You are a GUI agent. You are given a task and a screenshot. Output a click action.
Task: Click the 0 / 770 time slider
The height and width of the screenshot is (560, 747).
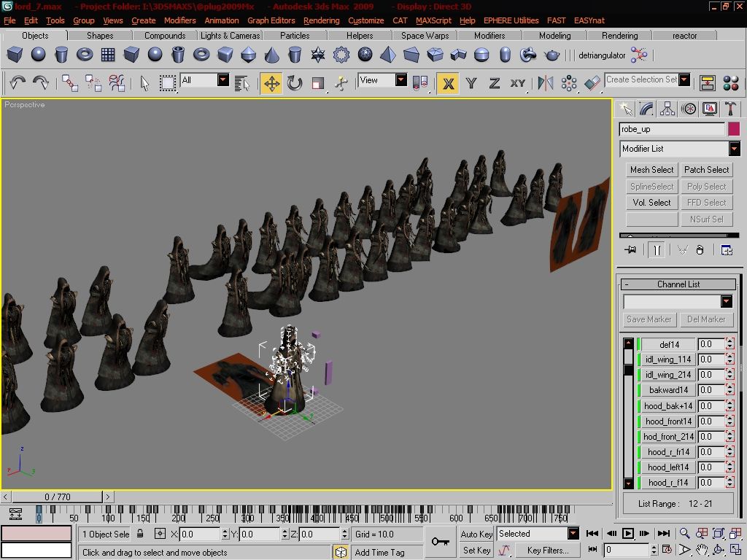tap(57, 497)
